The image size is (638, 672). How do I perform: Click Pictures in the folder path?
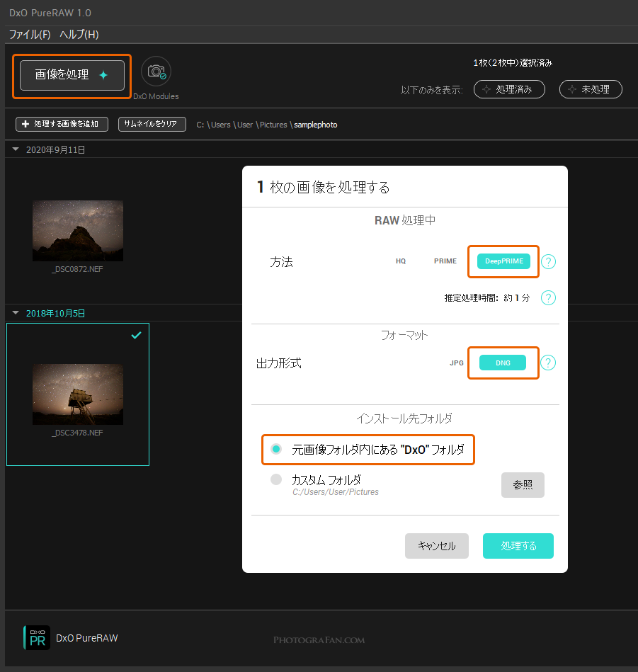[x=273, y=125]
